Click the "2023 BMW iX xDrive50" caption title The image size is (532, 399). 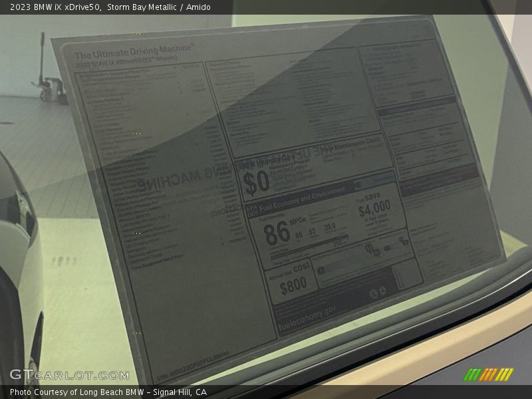pyautogui.click(x=55, y=7)
